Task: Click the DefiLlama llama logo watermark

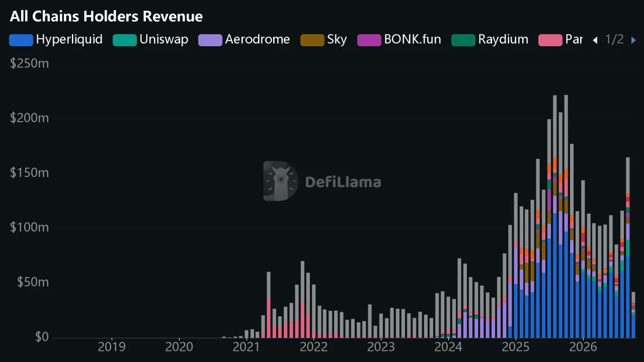Action: (280, 181)
